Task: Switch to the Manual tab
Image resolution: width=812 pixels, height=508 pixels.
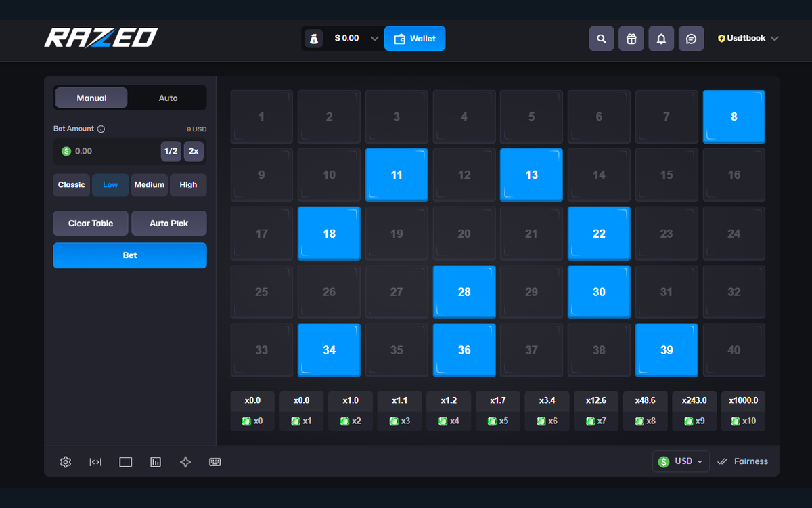Action: (91, 98)
